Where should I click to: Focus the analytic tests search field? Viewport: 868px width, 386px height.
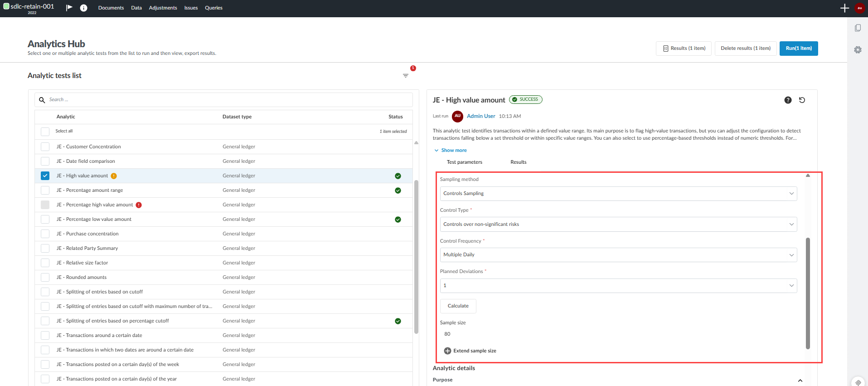223,100
